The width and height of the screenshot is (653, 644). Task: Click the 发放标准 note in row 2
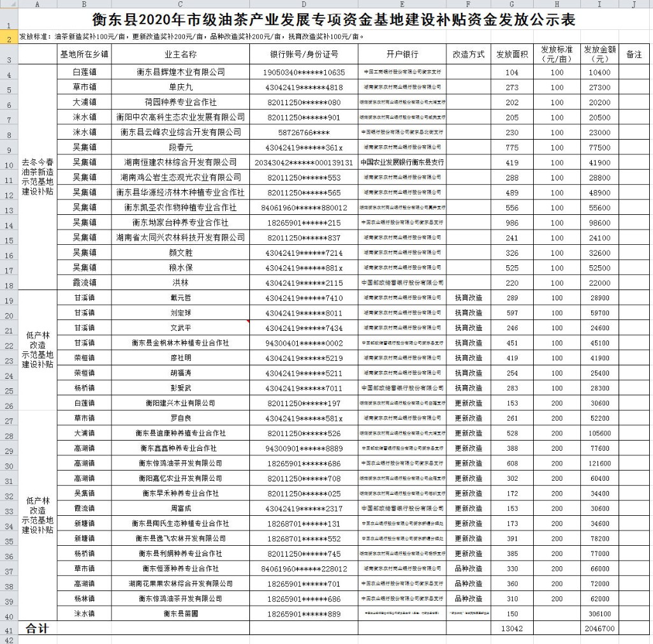point(191,37)
